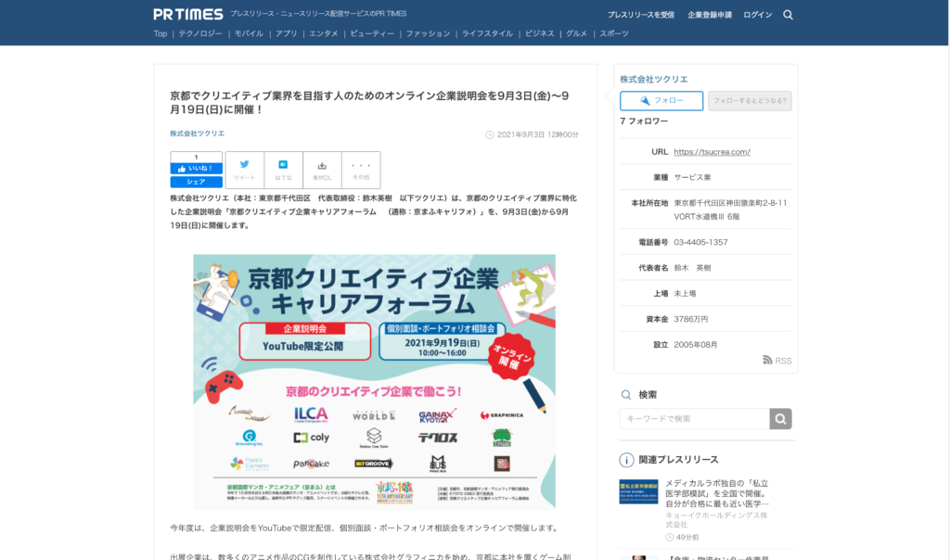Click the 49分前 time label
Screen dimensions: 950x560
(x=687, y=537)
